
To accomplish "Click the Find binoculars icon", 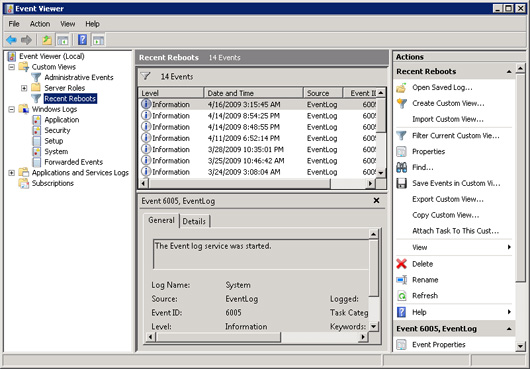I will (x=401, y=167).
